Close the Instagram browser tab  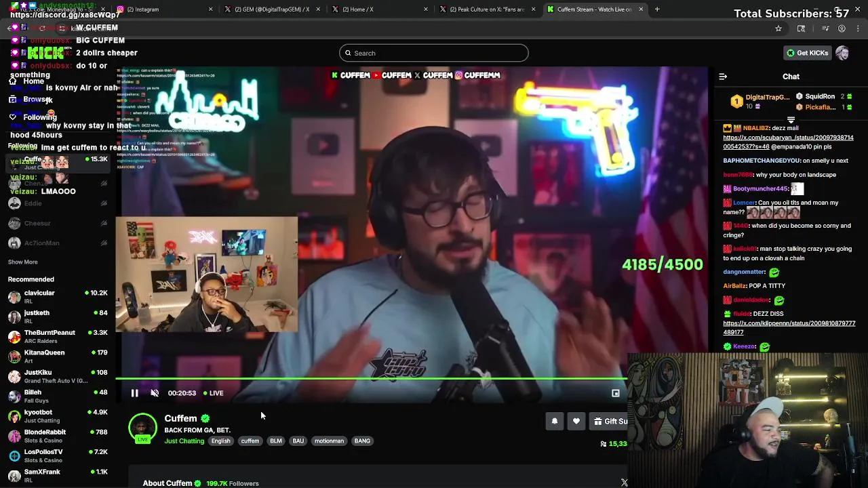tap(210, 9)
